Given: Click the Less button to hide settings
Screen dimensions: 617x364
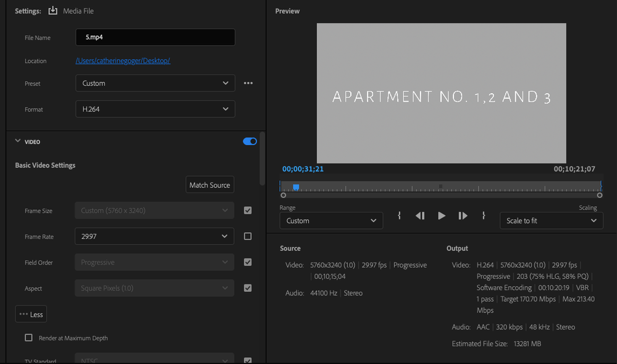Looking at the screenshot, I should pyautogui.click(x=31, y=314).
